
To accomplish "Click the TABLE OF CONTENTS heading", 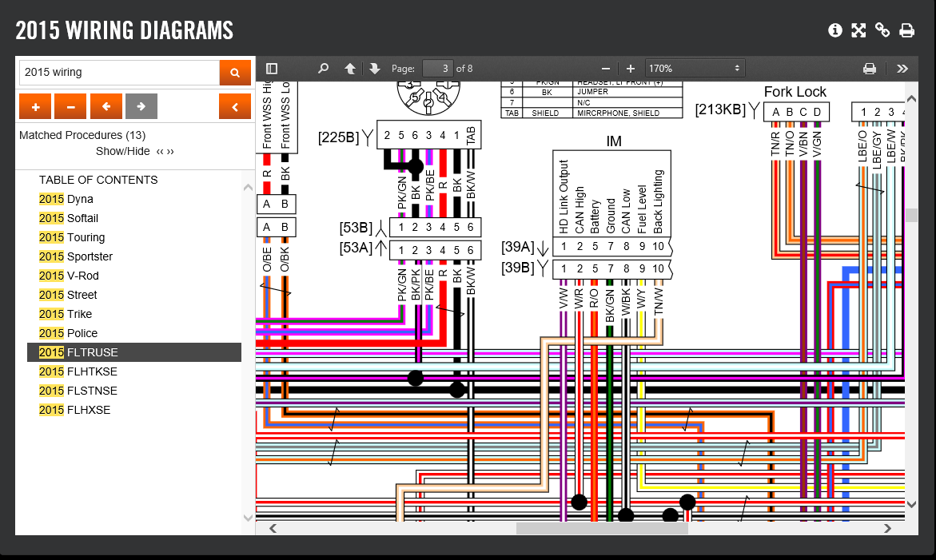I will tap(98, 180).
